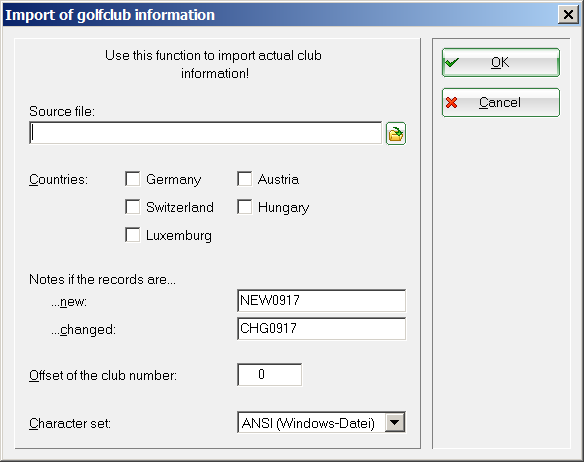584x462 pixels.
Task: Toggle the Luxemburg checkbox
Action: pyautogui.click(x=133, y=235)
